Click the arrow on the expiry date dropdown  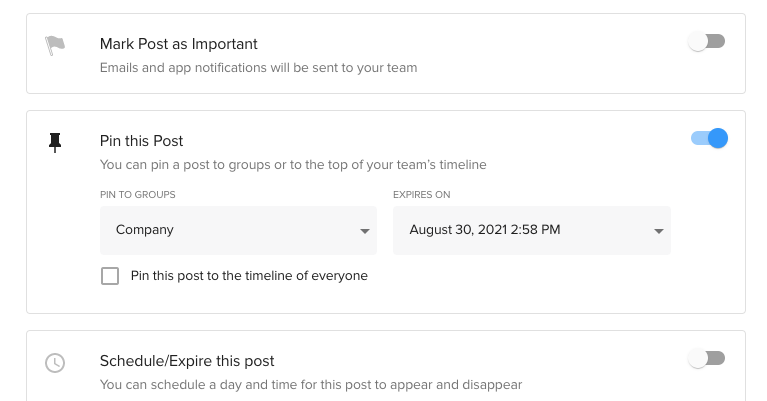point(658,231)
